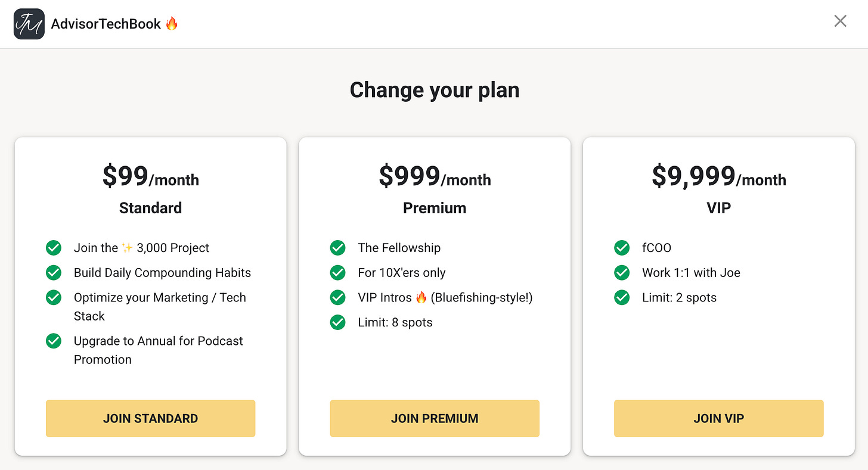Click the AdvisorTechBook logo icon

(x=29, y=24)
